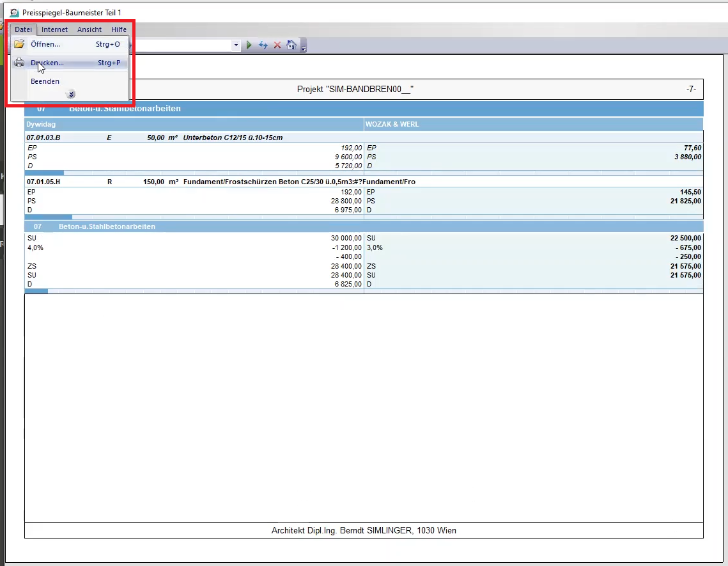Screen dimensions: 728x566
Task: Open the address bar dropdown arrow
Action: click(236, 45)
